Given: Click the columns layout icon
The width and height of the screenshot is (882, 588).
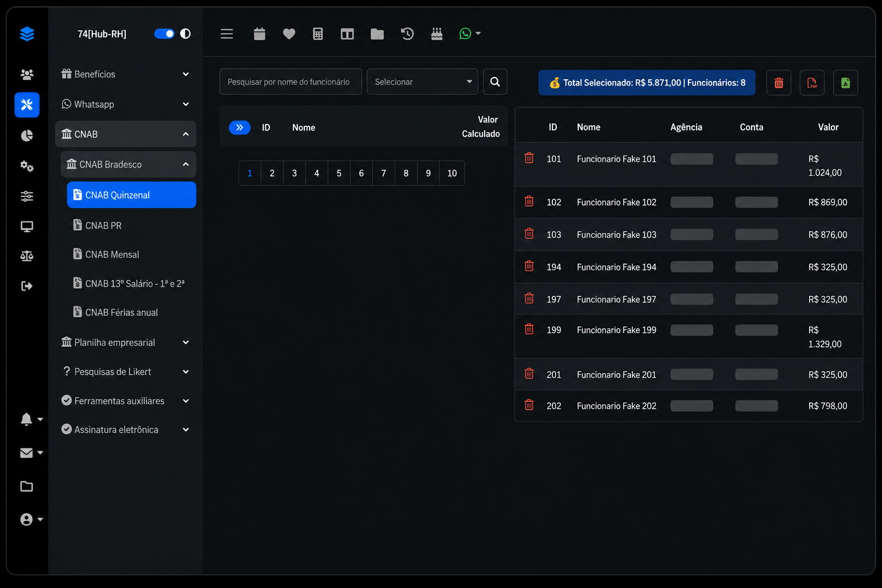Looking at the screenshot, I should (x=347, y=34).
